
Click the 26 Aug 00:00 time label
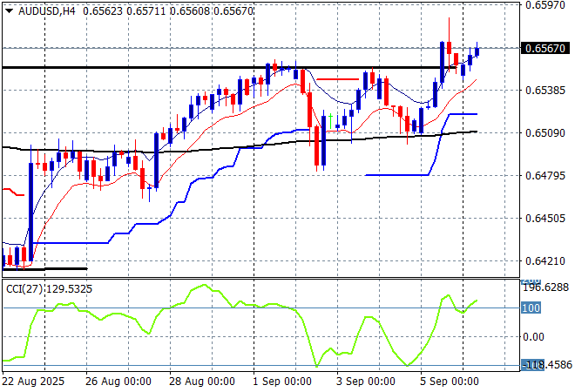[118, 382]
